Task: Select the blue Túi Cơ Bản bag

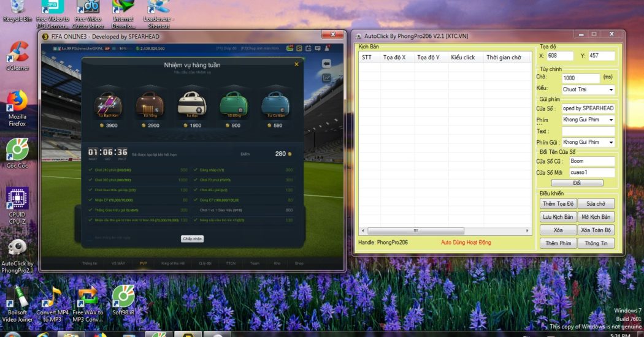Action: click(275, 104)
